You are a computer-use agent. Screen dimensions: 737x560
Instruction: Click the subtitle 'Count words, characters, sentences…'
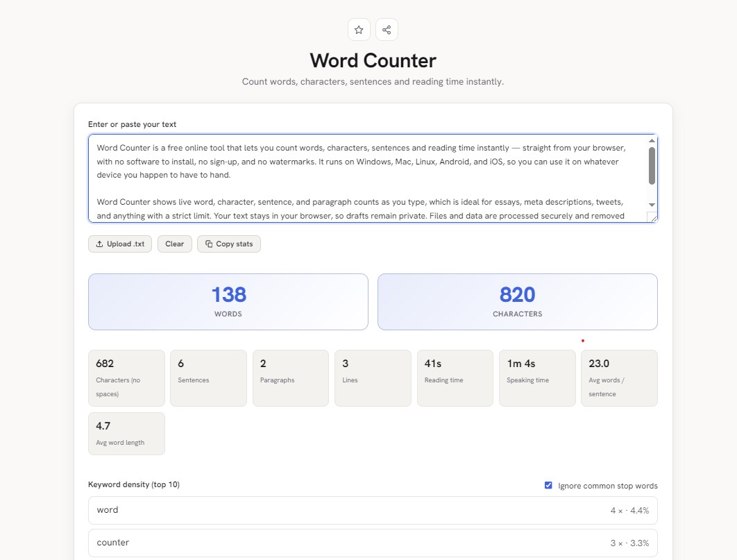coord(373,82)
